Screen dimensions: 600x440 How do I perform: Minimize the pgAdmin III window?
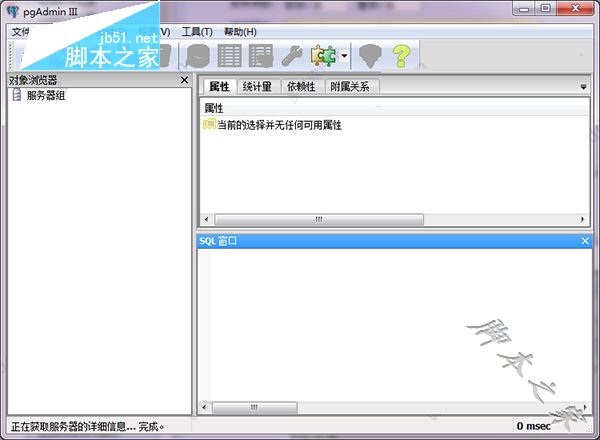coord(524,8)
